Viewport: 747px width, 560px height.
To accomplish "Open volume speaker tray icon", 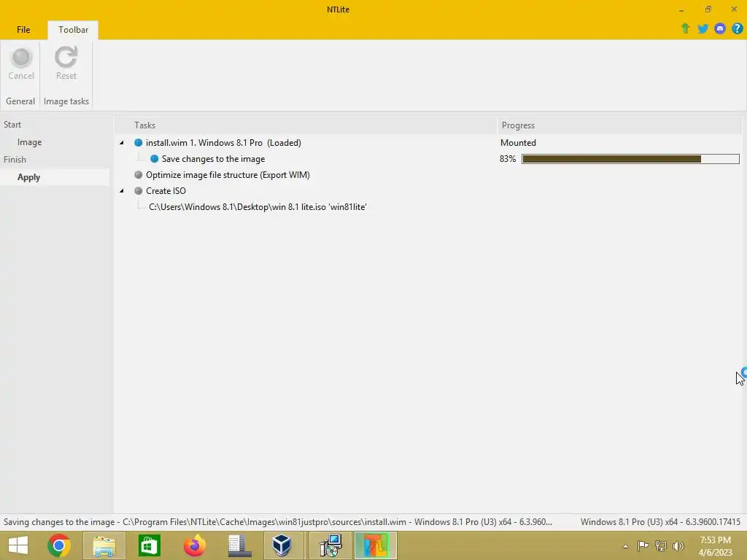I will coord(678,545).
